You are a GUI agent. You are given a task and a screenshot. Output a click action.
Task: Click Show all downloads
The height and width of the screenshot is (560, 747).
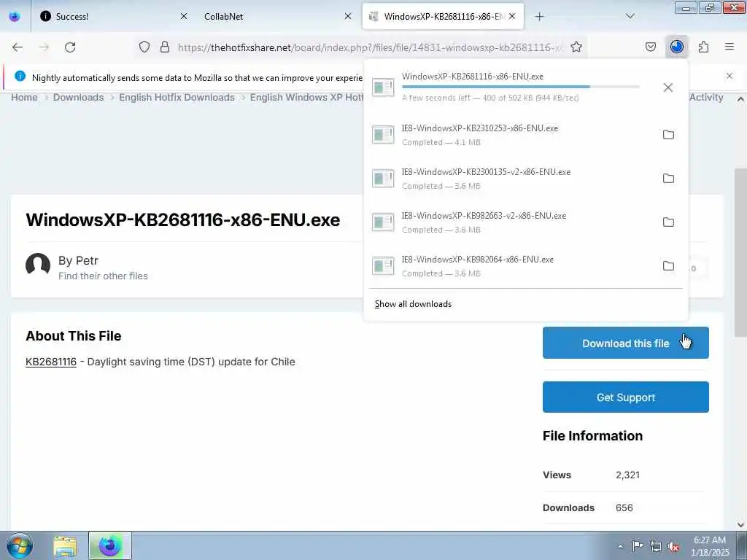tap(413, 304)
